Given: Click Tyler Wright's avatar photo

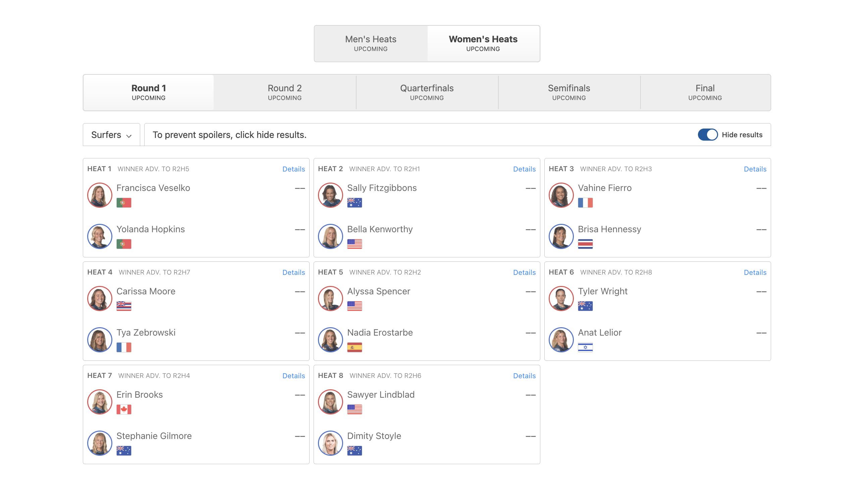Looking at the screenshot, I should click(561, 298).
